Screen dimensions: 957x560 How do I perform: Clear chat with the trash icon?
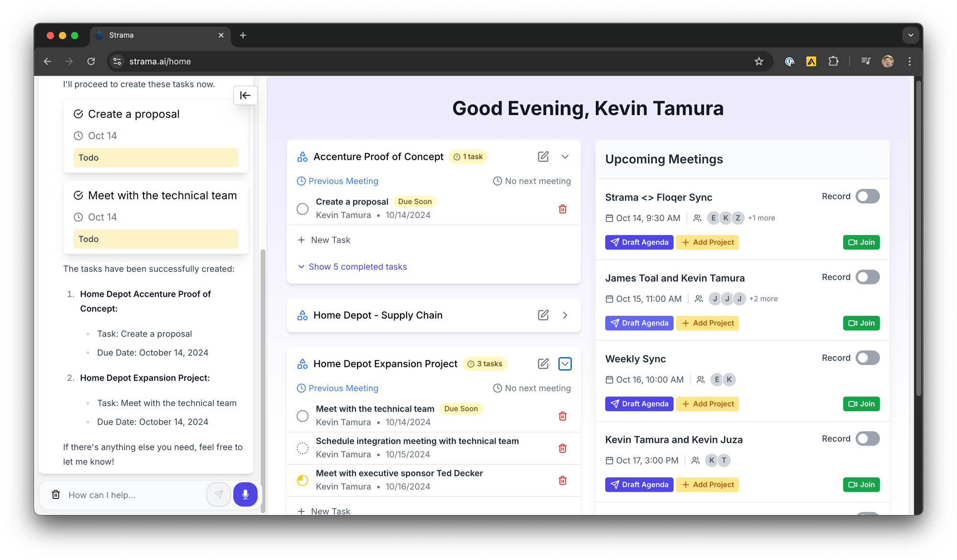56,494
